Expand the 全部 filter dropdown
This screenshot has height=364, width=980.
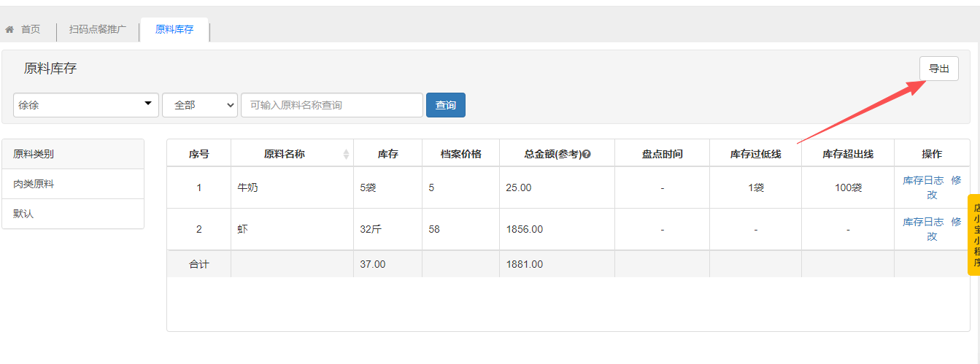[x=200, y=105]
